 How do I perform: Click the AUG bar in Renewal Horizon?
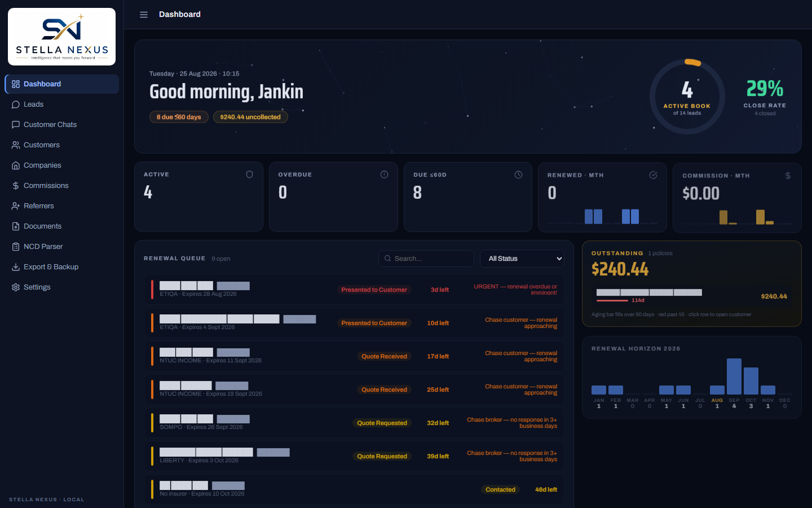point(717,390)
